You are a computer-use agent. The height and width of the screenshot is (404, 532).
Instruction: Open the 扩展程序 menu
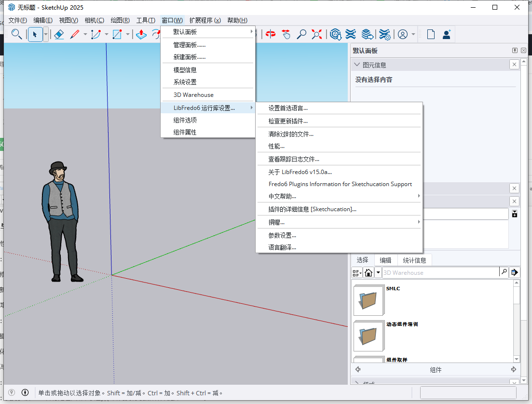point(205,20)
